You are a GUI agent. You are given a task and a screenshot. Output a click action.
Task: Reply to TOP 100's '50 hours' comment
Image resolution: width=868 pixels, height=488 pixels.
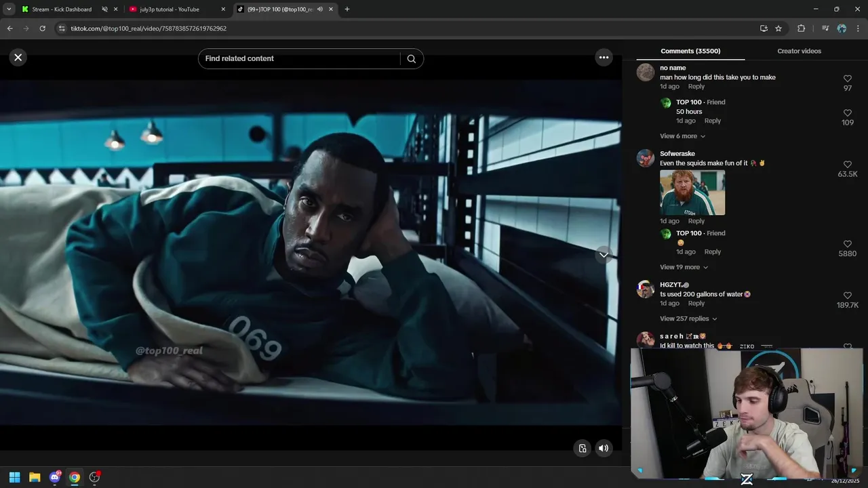pos(713,121)
